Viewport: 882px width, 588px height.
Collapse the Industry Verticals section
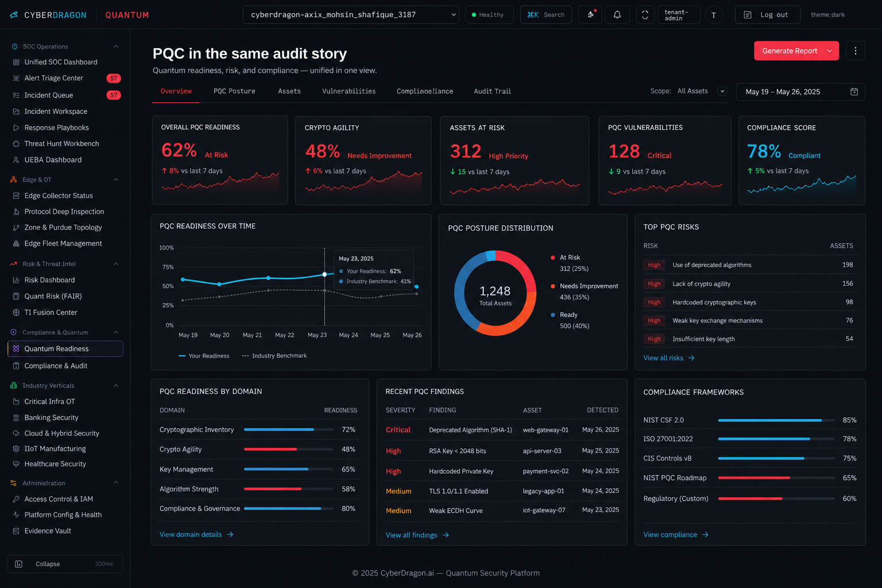pos(116,386)
